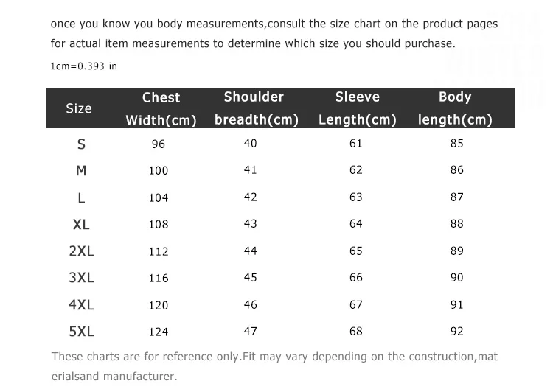Click the shoulder breadth value 43
The image size is (553, 392).
[x=251, y=223]
